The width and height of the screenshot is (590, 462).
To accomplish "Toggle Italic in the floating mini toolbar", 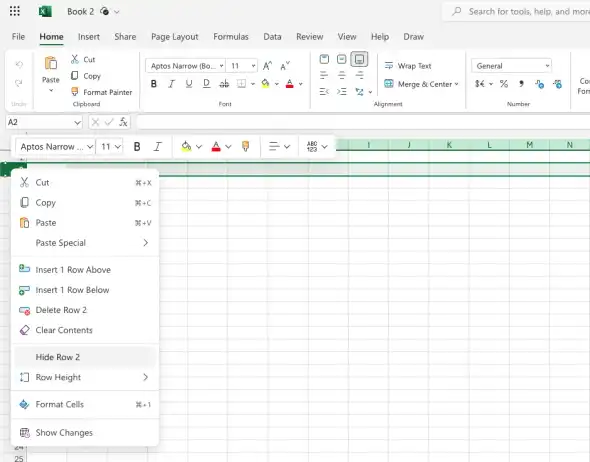I will pyautogui.click(x=158, y=146).
